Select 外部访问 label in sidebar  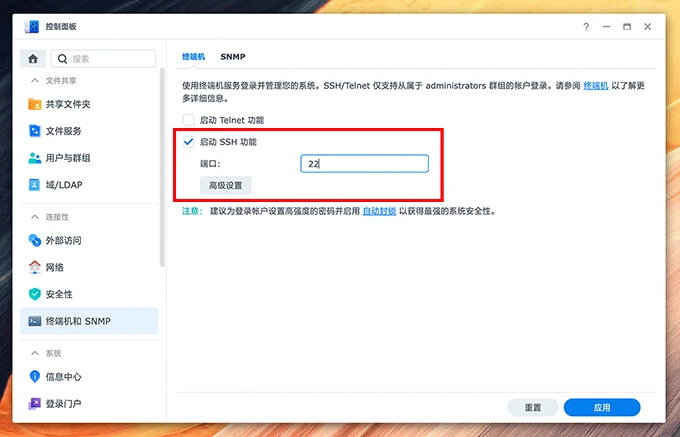point(63,240)
